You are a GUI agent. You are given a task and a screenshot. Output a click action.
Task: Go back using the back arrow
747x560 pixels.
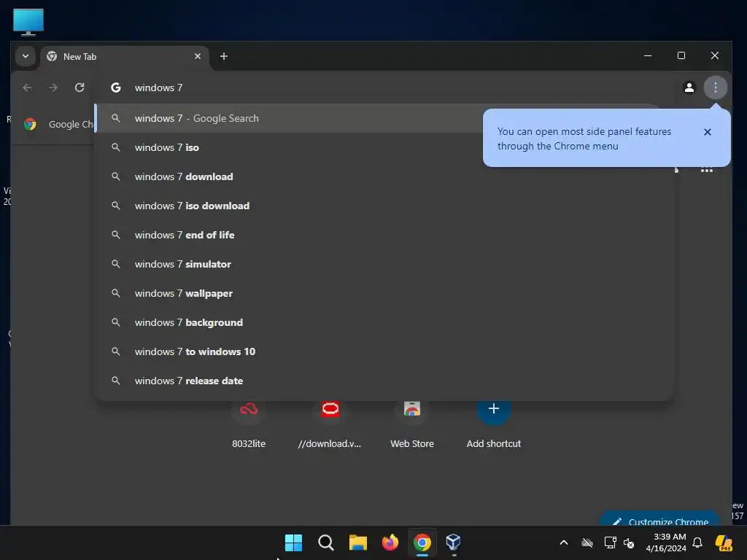[27, 87]
